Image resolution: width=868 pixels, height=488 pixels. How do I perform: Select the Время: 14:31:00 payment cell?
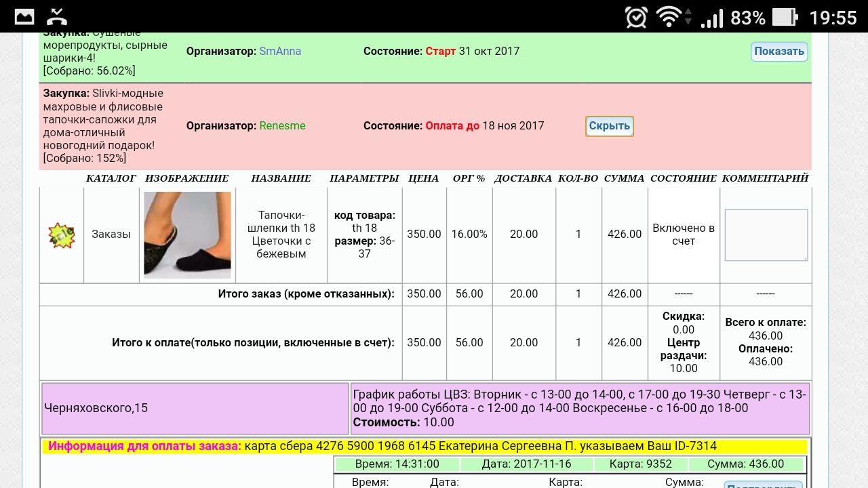pyautogui.click(x=397, y=465)
